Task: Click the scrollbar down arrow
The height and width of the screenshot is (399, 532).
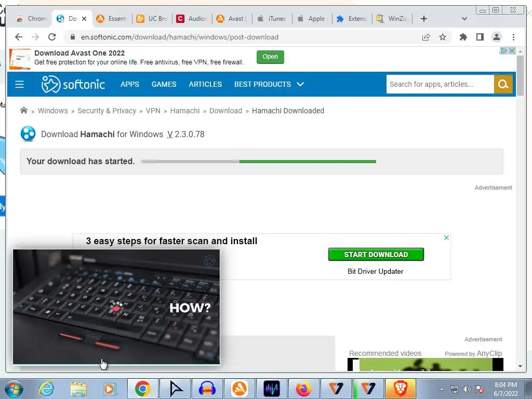Action: pyautogui.click(x=520, y=366)
